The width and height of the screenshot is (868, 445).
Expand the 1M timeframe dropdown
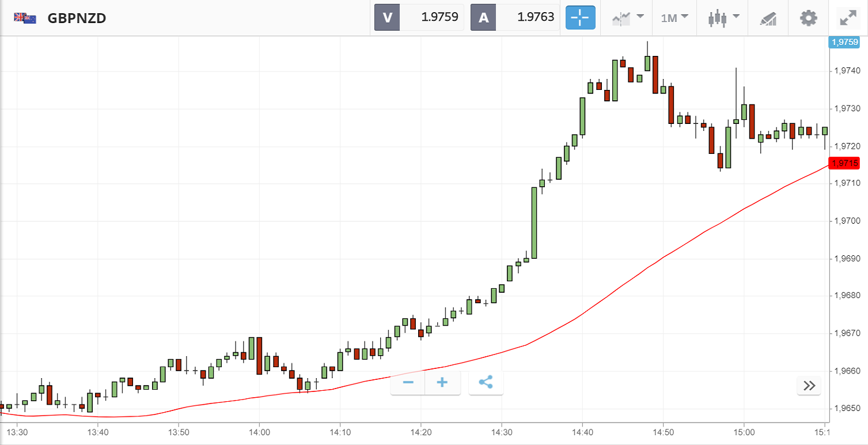[674, 18]
